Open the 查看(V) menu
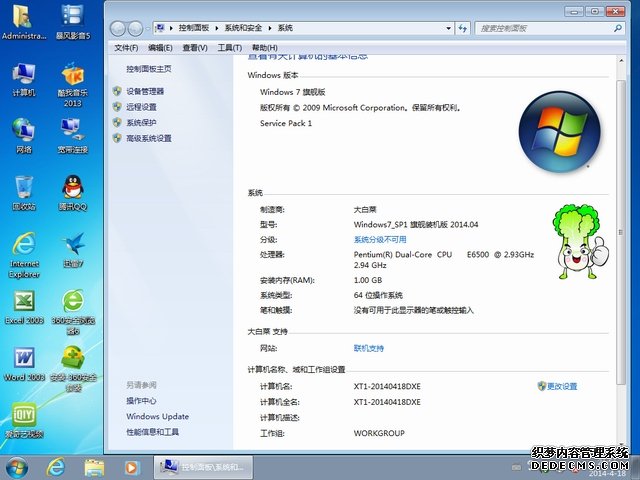Screen dimensions: 640x480 tap(195, 48)
